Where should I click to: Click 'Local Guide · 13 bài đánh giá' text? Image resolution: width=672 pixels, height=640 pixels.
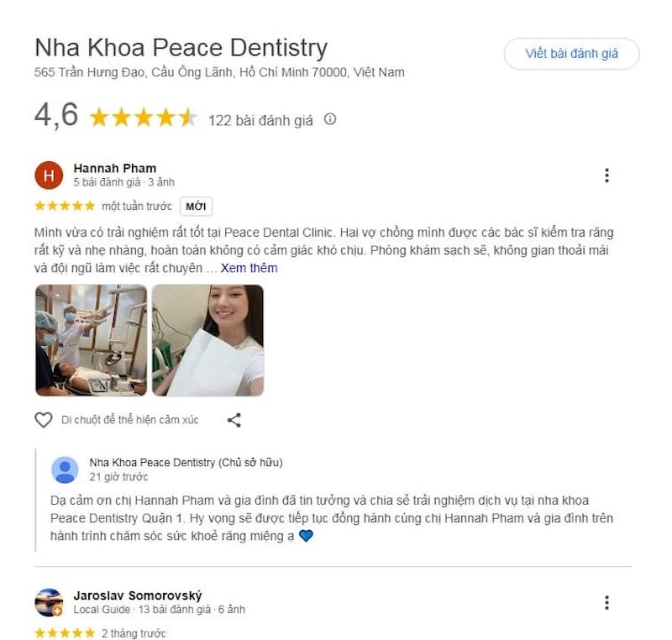coord(142,610)
